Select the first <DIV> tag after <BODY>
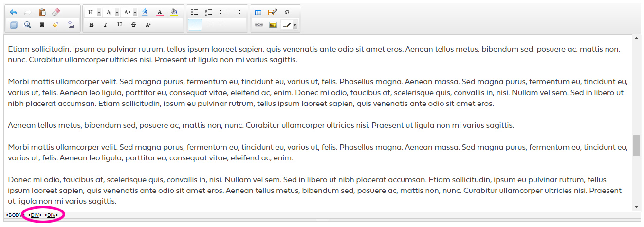 pyautogui.click(x=35, y=215)
